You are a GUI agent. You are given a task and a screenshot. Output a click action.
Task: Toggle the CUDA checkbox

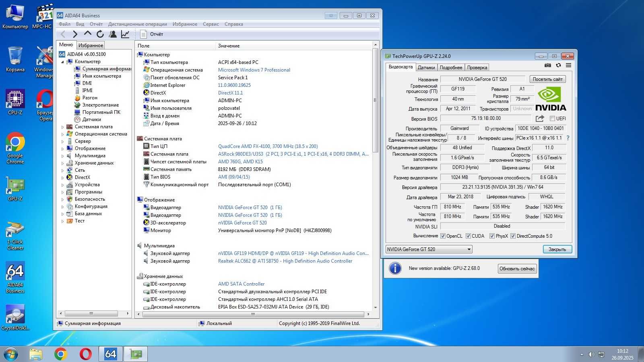pyautogui.click(x=468, y=236)
